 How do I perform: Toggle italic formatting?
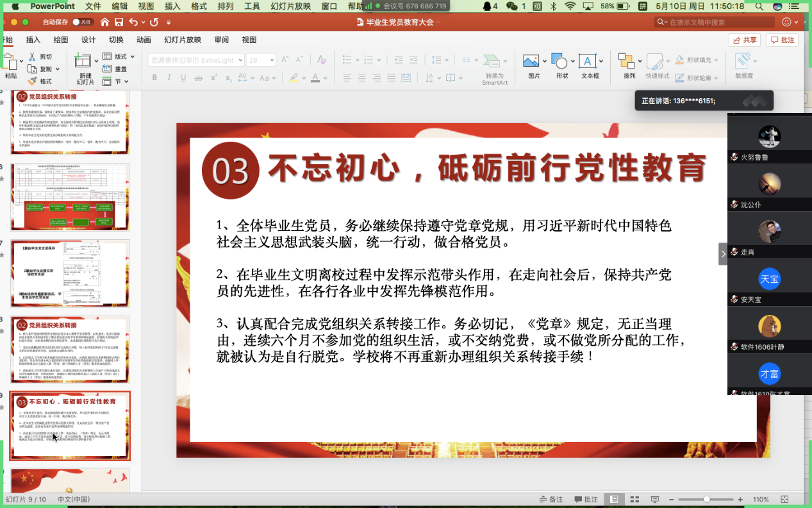[x=168, y=76]
